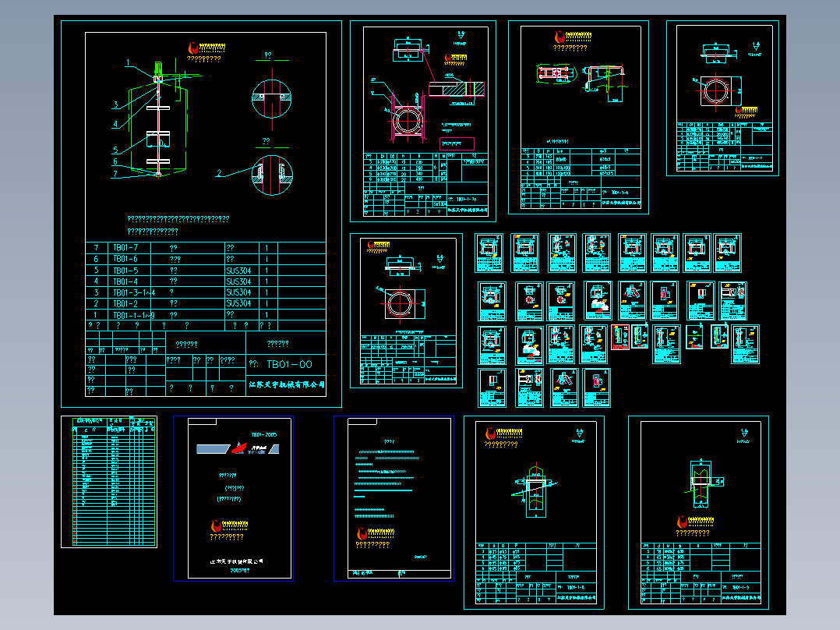840x630 pixels.
Task: Select the red company logo banner on cover sheet
Action: [x=238, y=448]
